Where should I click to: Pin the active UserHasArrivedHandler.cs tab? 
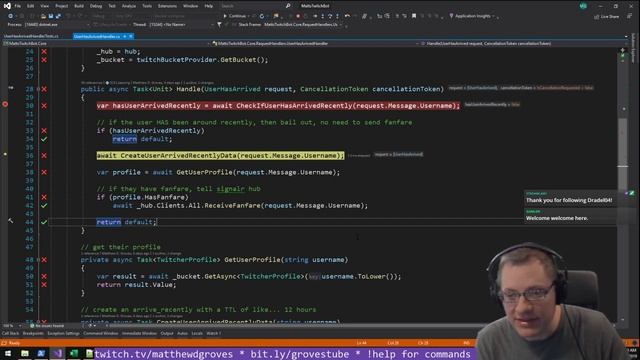125,36
